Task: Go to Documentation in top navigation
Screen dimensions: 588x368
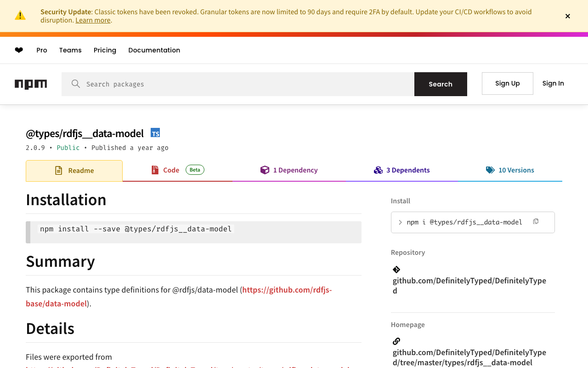Action: click(154, 50)
